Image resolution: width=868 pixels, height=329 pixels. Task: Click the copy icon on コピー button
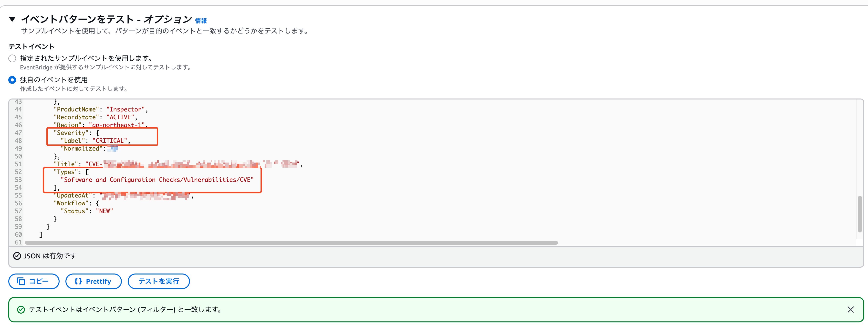click(21, 281)
